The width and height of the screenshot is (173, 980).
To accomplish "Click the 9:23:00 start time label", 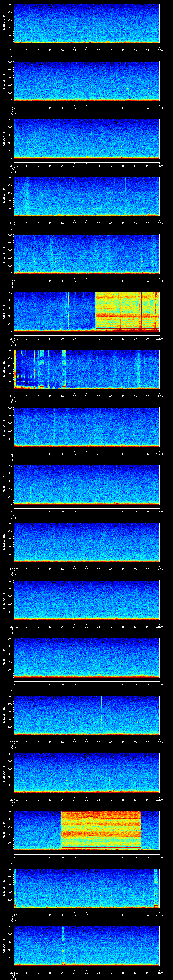I will [x=14, y=569].
